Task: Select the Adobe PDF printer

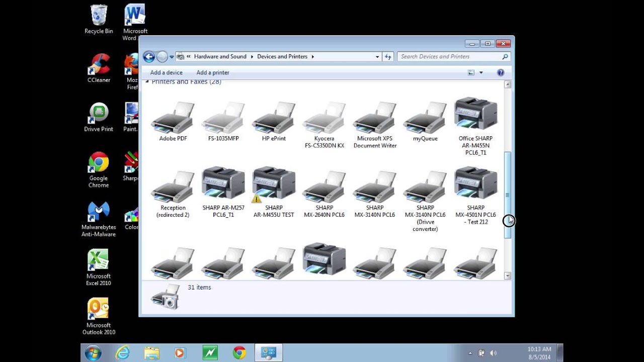Action: point(173,122)
